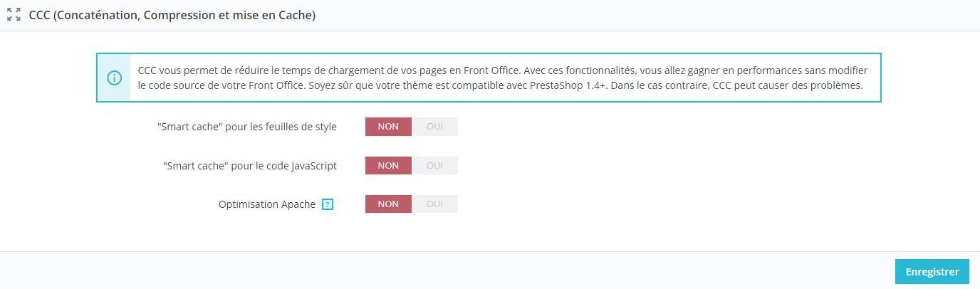Click the "Smart cache" pour le code JavaScript label
Screen dimensions: 980x289
[x=249, y=166]
